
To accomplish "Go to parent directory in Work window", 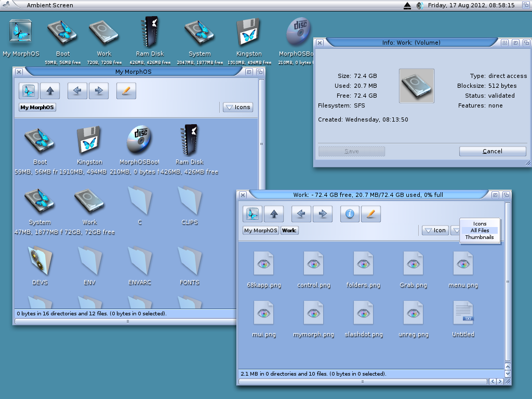I will [274, 214].
